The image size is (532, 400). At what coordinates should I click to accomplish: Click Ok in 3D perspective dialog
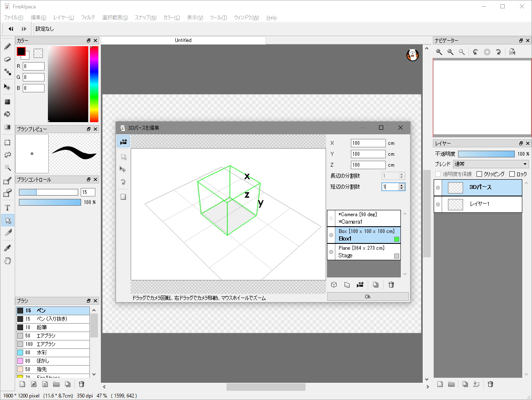click(368, 297)
